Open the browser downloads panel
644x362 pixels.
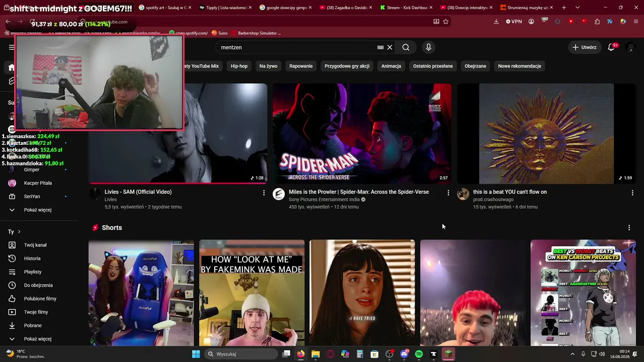pos(496,22)
